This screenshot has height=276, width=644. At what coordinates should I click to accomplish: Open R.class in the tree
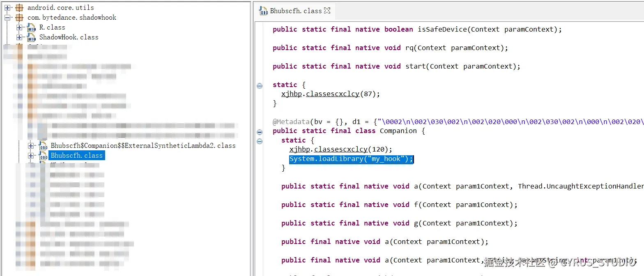tap(52, 27)
